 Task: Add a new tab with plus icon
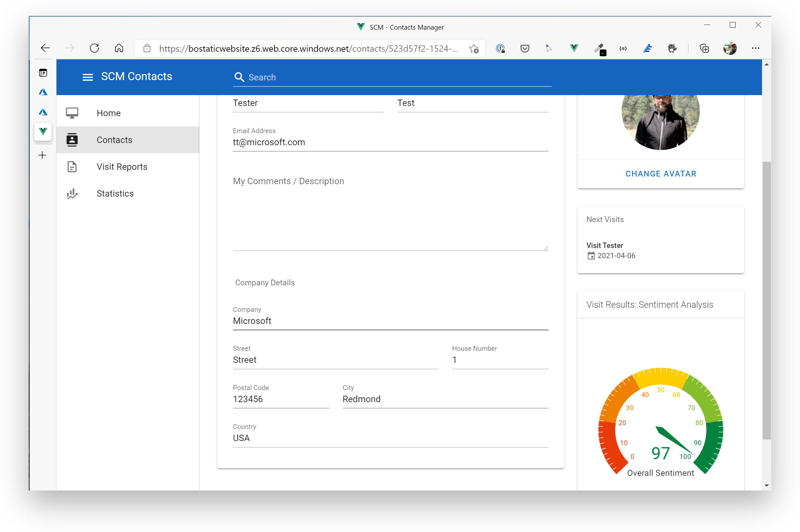coord(42,155)
